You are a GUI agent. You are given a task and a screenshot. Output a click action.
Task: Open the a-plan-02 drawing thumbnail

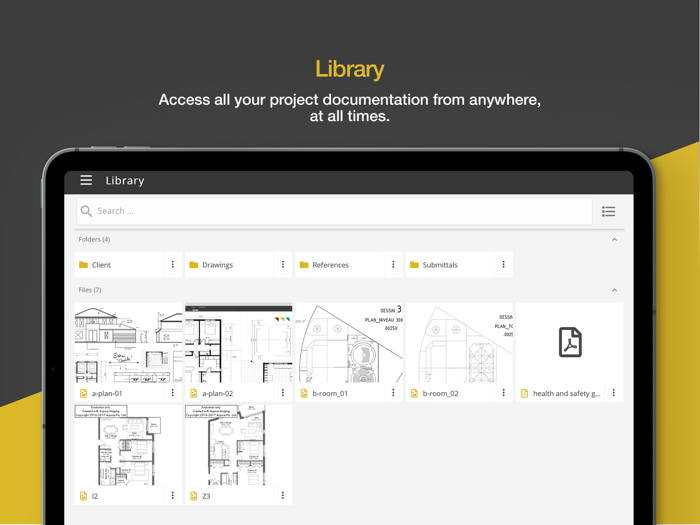(239, 343)
